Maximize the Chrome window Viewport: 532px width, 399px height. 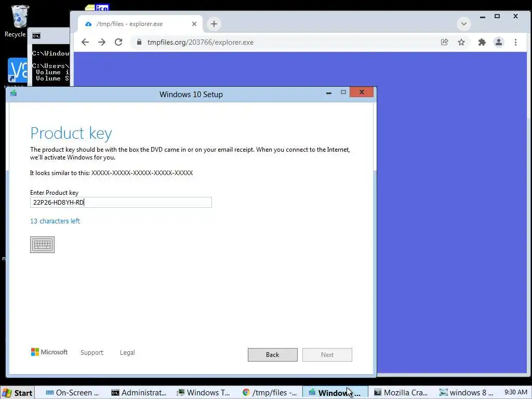coord(497,16)
